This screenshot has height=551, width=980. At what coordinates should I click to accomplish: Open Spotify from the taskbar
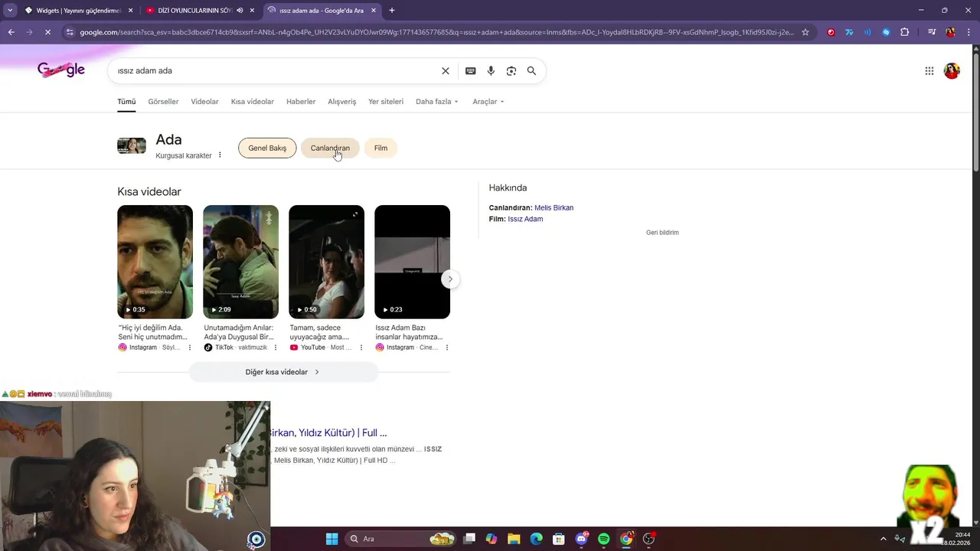pos(603,539)
